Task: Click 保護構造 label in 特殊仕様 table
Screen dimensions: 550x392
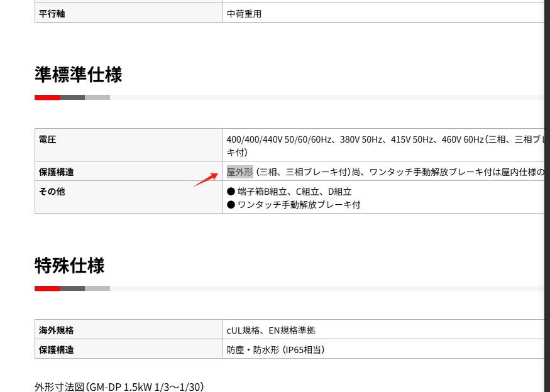Action: (x=56, y=349)
